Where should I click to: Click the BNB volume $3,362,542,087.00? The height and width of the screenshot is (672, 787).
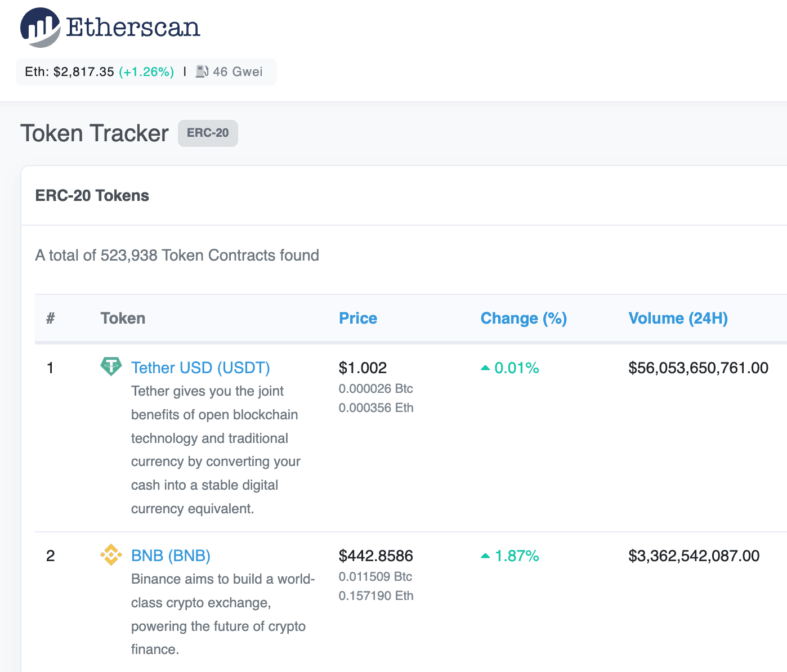pyautogui.click(x=694, y=556)
